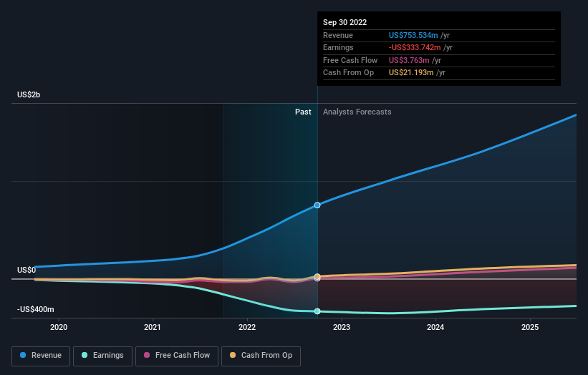The height and width of the screenshot is (375, 588).
Task: Select the 2021 x-axis year label
Action: pyautogui.click(x=153, y=328)
